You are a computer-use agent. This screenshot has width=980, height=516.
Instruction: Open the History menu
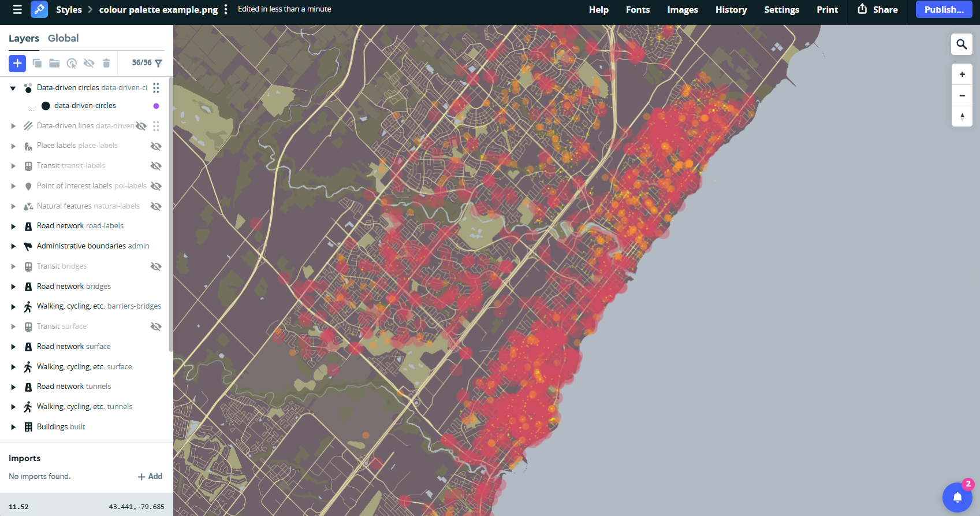[731, 9]
